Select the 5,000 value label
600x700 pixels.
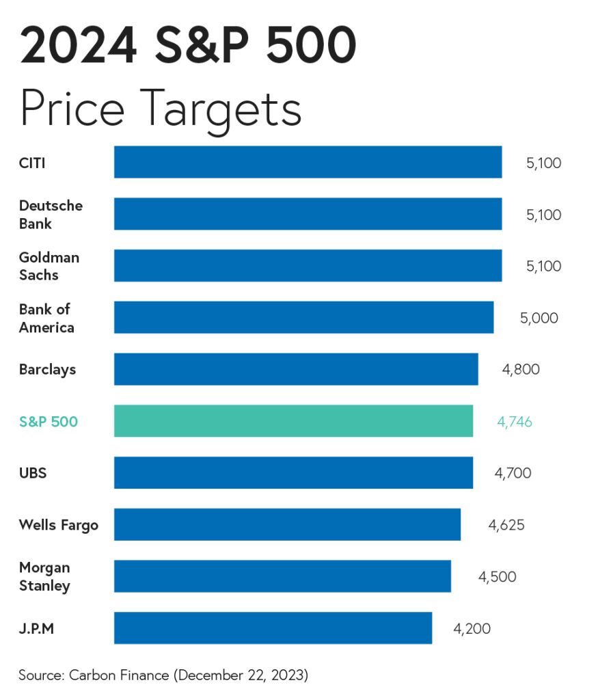click(539, 319)
